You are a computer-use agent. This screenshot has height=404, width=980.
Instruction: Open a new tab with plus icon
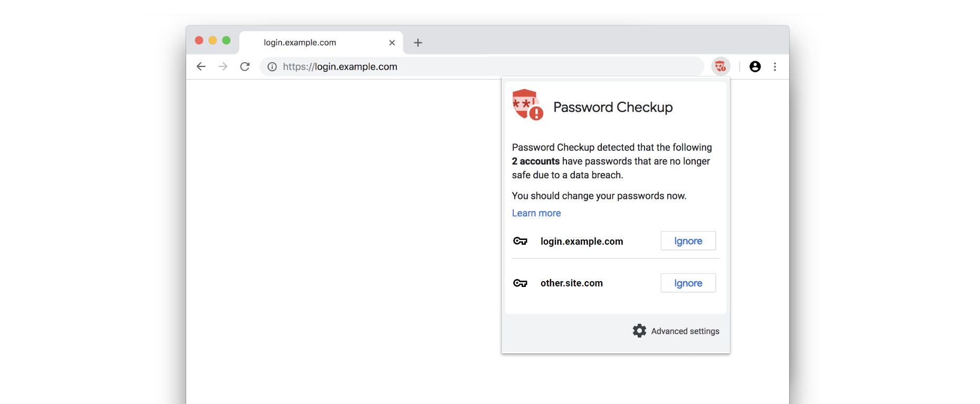(418, 43)
